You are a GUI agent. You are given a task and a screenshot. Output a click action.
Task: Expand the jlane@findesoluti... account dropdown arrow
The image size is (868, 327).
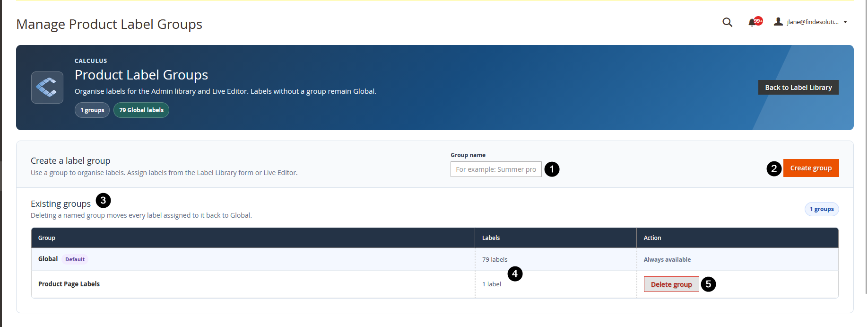tap(845, 22)
